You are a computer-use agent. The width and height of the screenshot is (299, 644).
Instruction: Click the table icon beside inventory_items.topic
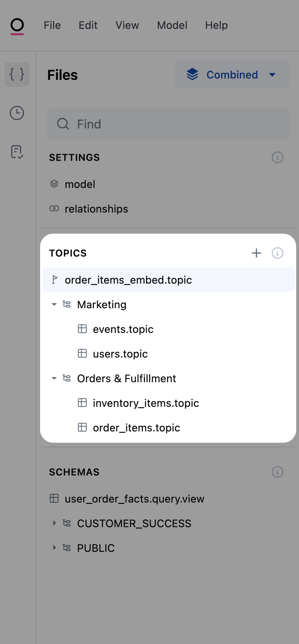(x=82, y=403)
